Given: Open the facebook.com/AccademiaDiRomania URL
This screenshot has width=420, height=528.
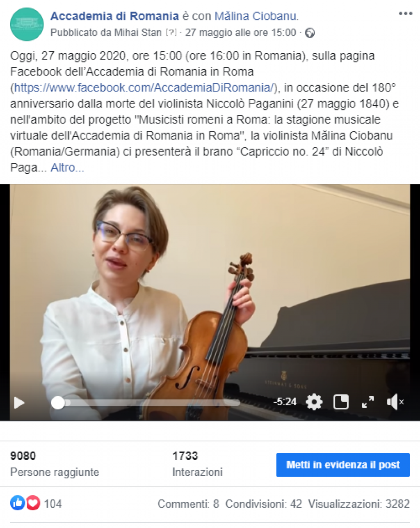Looking at the screenshot, I should coord(143,87).
